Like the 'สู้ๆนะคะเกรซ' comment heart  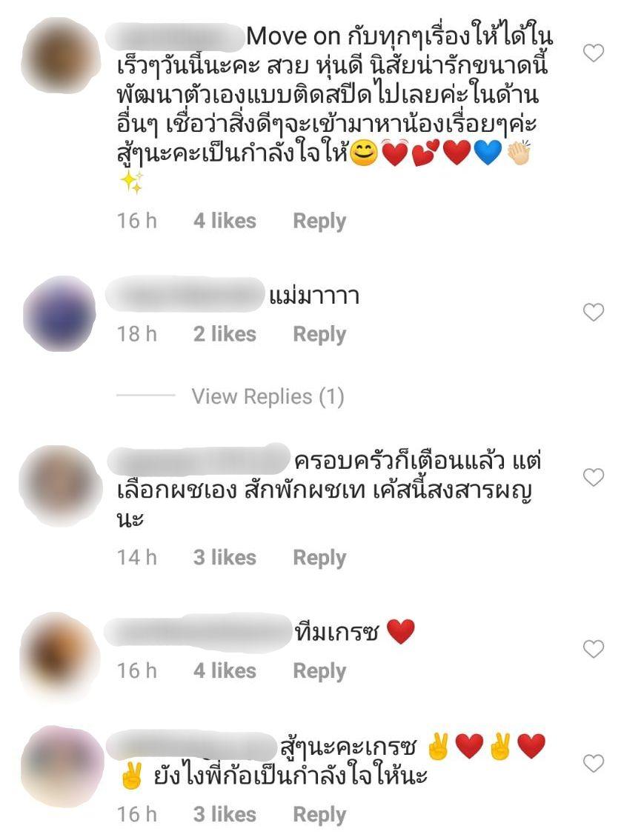click(x=593, y=764)
